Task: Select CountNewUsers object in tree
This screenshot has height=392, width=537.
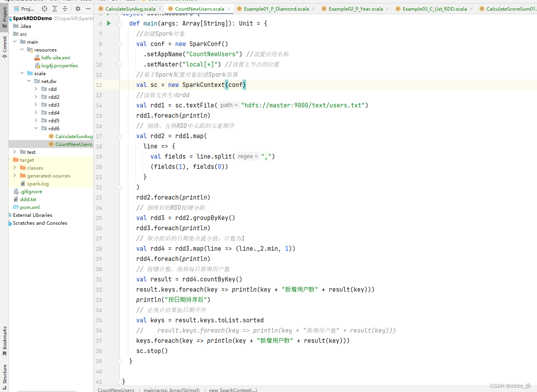Action: pos(70,144)
